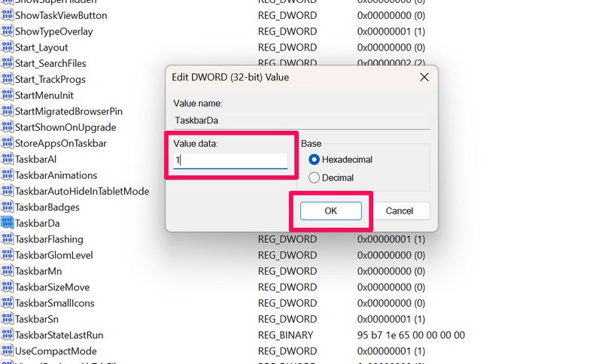Select the StartMenuInit entry name
This screenshot has height=364, width=602.
(44, 95)
